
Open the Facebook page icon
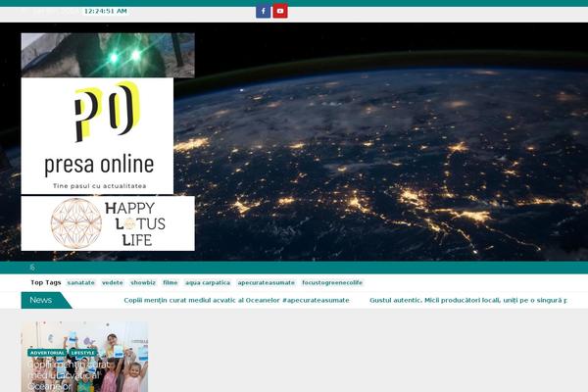coord(264,11)
